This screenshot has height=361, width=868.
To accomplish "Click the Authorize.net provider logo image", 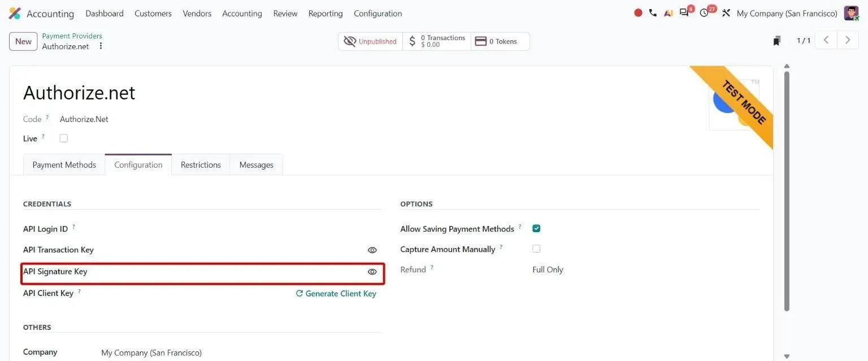I will click(x=734, y=105).
